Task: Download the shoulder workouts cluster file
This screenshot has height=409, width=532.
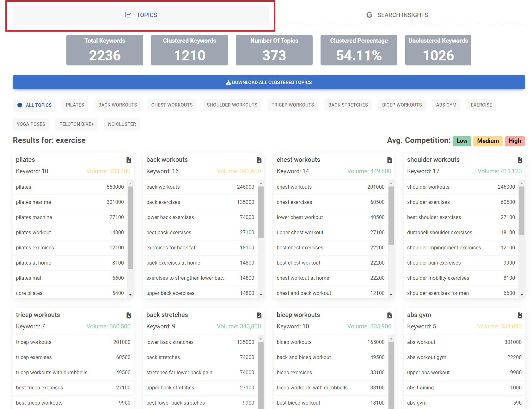Action: (520, 160)
